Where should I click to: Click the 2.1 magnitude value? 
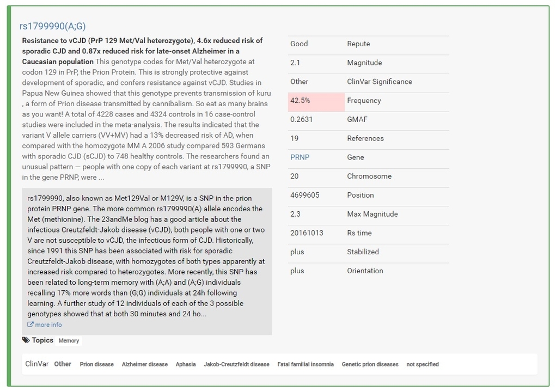(x=295, y=63)
